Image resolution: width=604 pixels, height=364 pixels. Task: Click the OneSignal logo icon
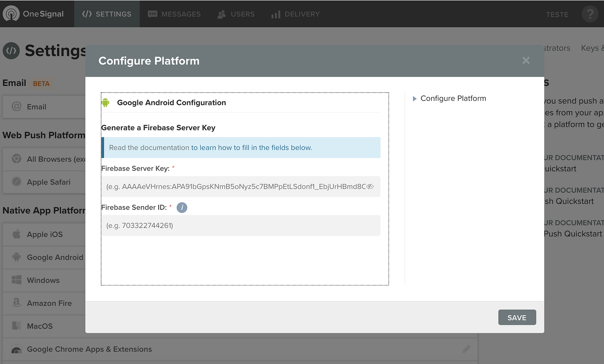11,14
